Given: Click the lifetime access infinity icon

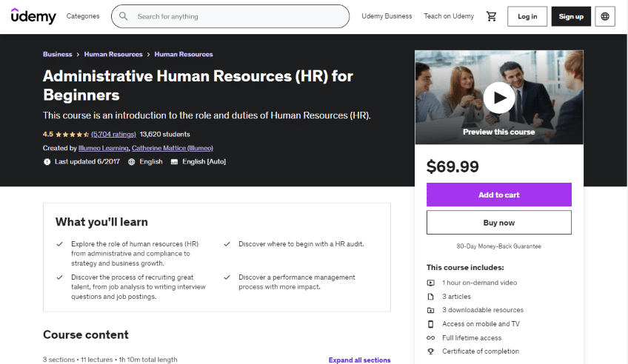Looking at the screenshot, I should pos(430,338).
